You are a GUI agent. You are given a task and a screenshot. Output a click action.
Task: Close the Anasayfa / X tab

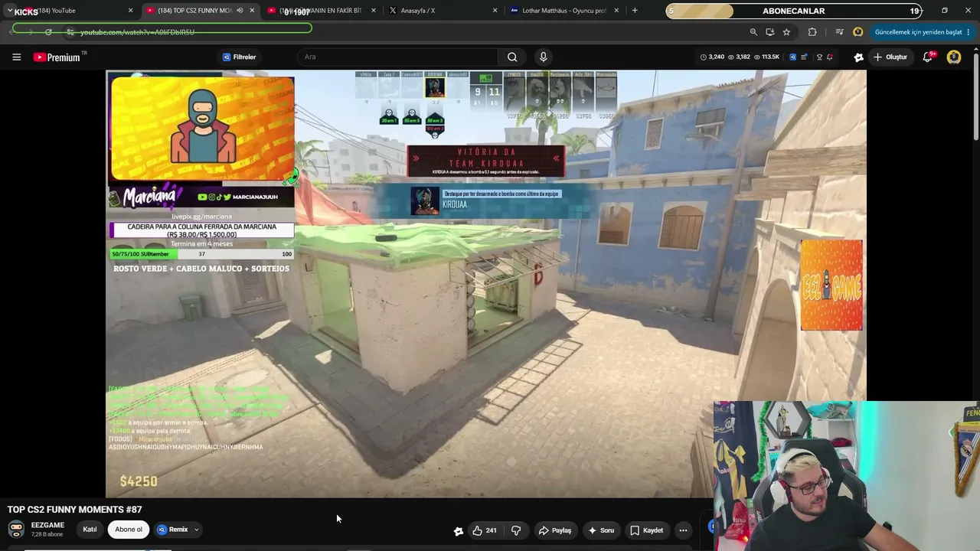[x=495, y=11]
